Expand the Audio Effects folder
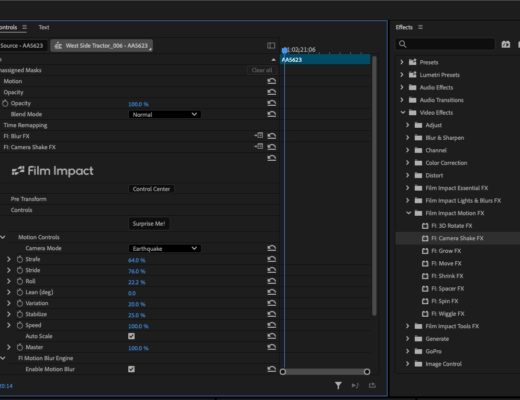 pos(402,87)
